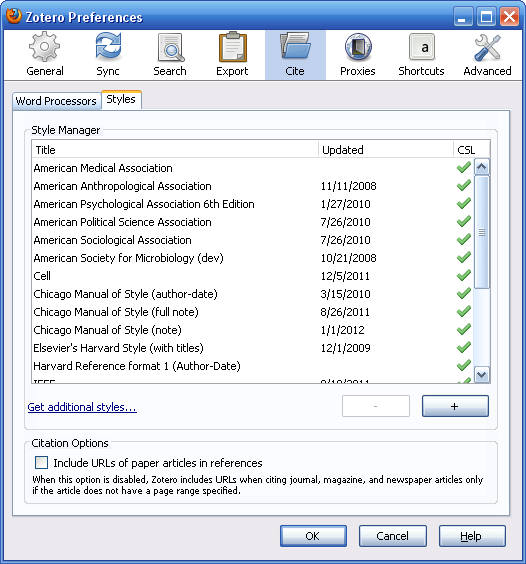Click the style list scroll down arrow
Image resolution: width=526 pixels, height=564 pixels.
482,374
